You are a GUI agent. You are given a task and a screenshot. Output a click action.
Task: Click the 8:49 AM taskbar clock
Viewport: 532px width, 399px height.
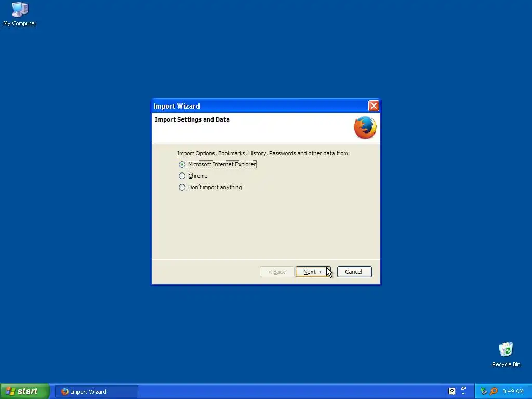click(x=513, y=392)
